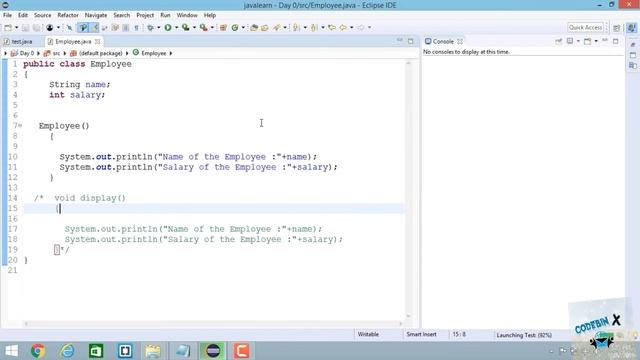Viewport: 640px width, 360px height.
Task: Open the Refactor menu
Action: [68, 15]
